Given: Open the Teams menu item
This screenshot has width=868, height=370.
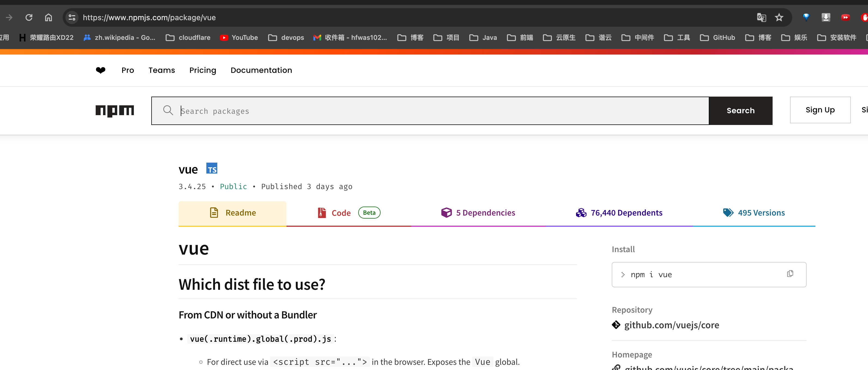Looking at the screenshot, I should [x=162, y=70].
